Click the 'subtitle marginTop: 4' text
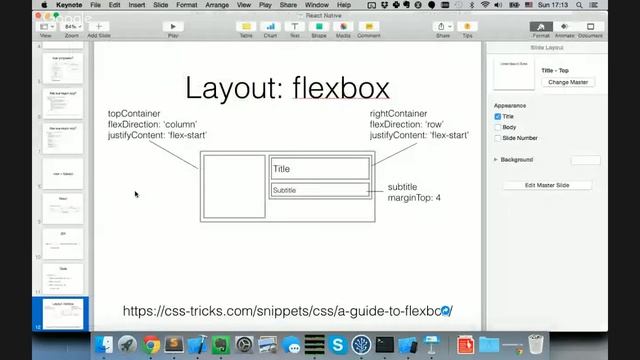Viewport: 640px width, 360px height. (414, 192)
